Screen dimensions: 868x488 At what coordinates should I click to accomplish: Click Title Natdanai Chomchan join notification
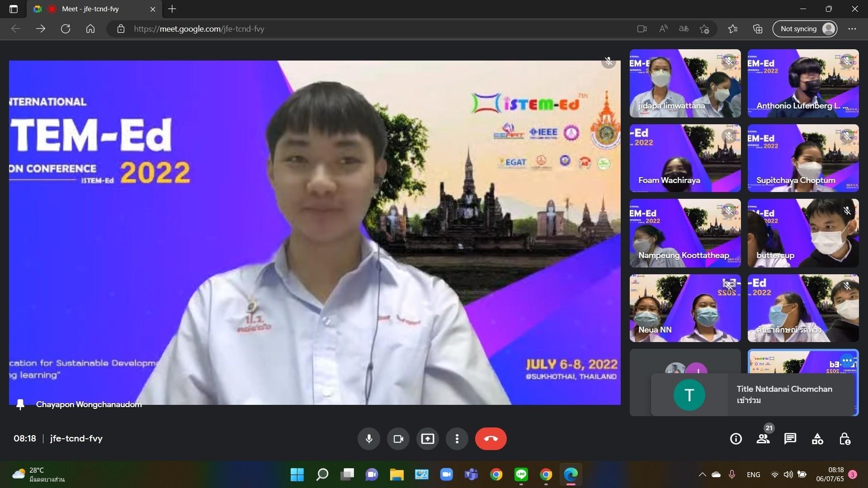click(x=753, y=394)
